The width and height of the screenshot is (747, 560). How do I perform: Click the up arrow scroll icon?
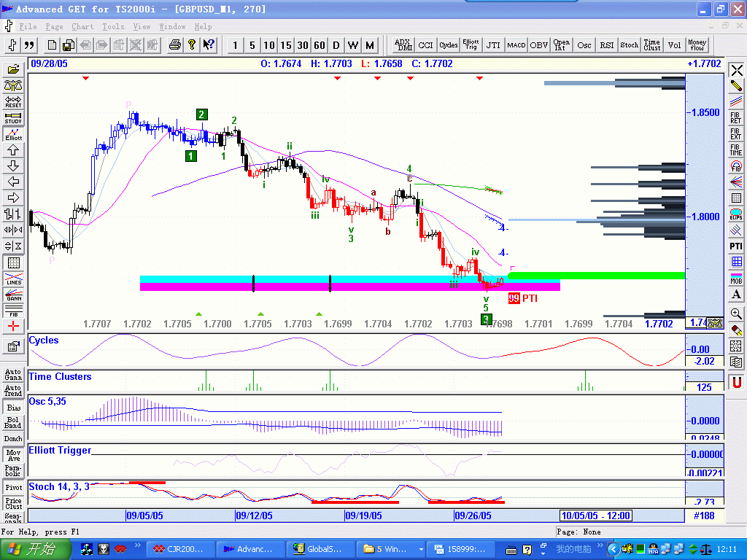click(x=13, y=150)
